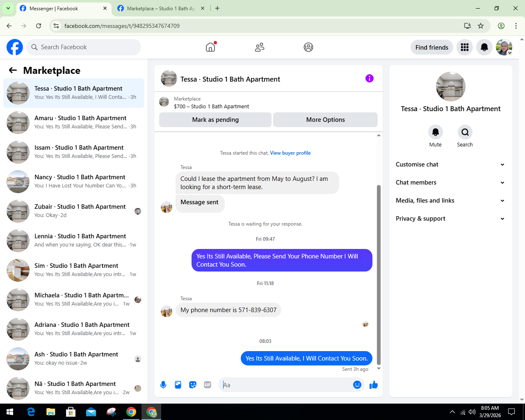The image size is (525, 420).
Task: Open the install app icon in the address bar
Action: point(468,26)
